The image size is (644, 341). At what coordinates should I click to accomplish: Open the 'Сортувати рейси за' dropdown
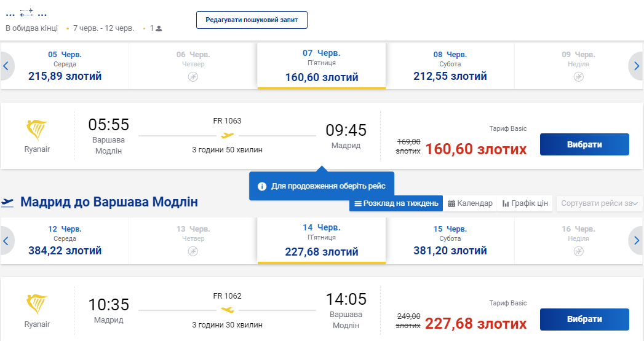tap(599, 203)
